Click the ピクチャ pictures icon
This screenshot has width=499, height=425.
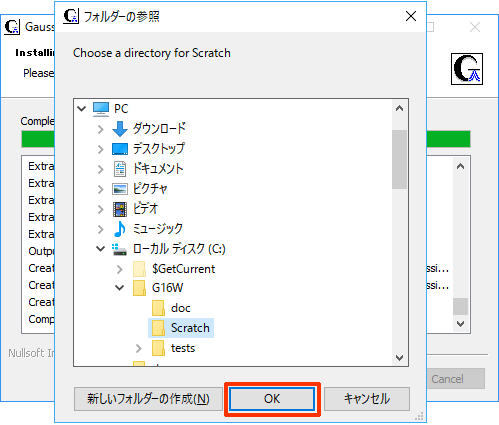click(120, 189)
